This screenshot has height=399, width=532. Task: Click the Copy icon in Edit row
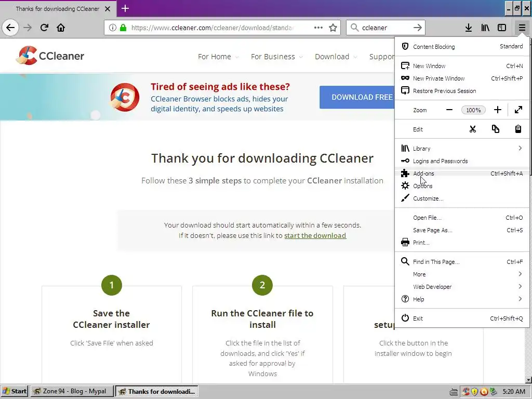495,129
